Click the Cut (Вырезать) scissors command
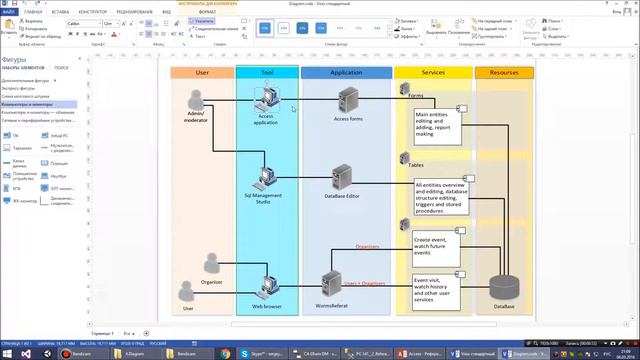Viewport: 640px width, 360px height. (x=31, y=21)
